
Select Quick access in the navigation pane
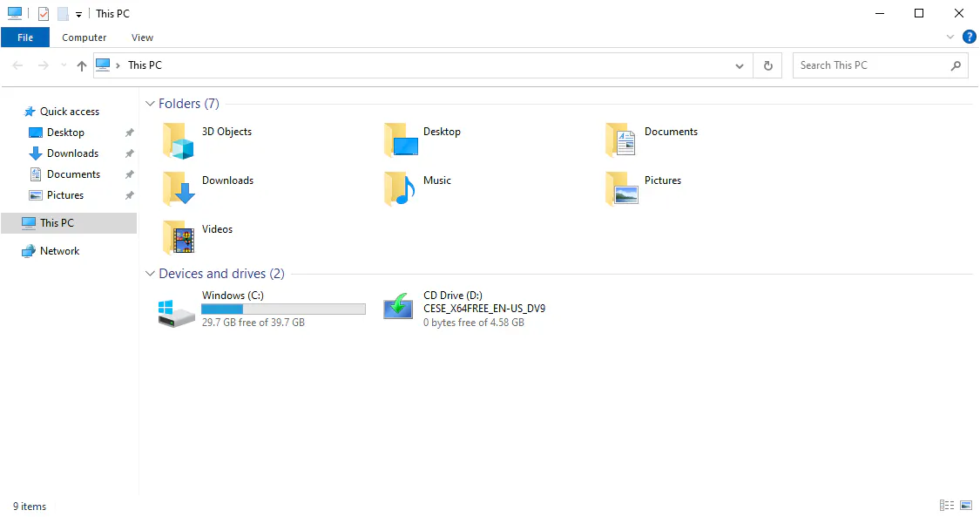tap(70, 112)
